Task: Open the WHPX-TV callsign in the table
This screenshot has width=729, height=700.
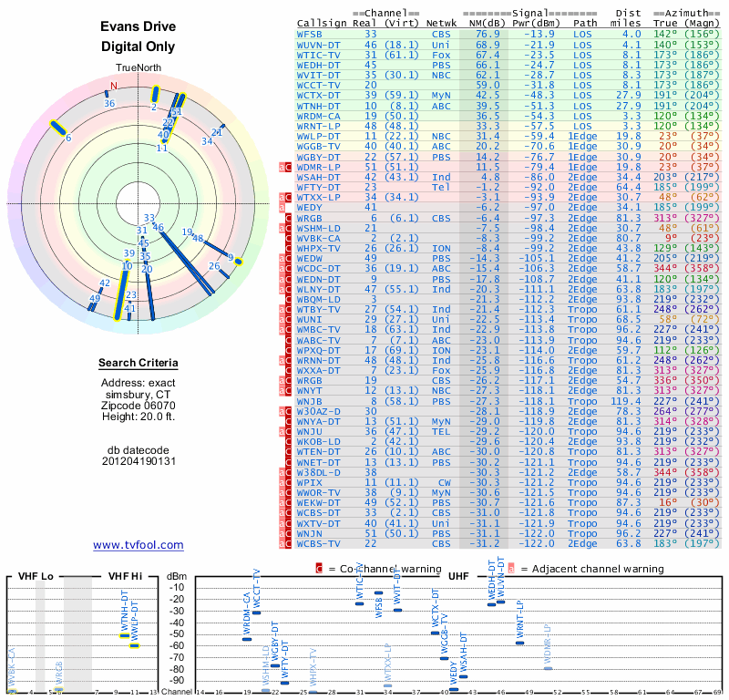Action: tap(318, 248)
